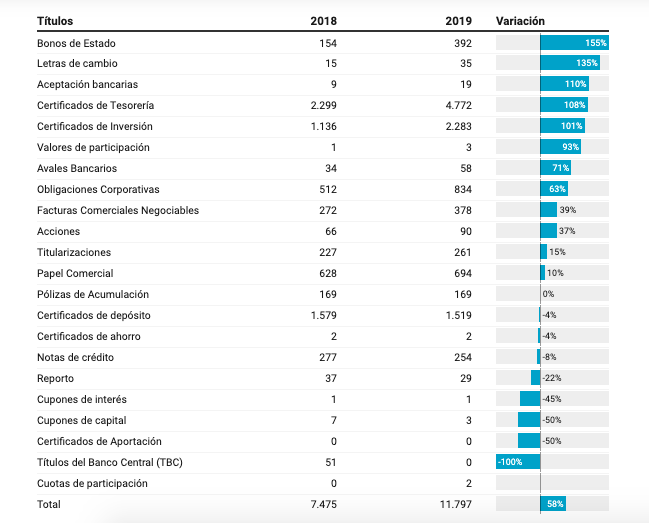Viewport: 649px width, 523px height.
Task: Select Certificados de ahorro row label
Action: click(x=89, y=336)
